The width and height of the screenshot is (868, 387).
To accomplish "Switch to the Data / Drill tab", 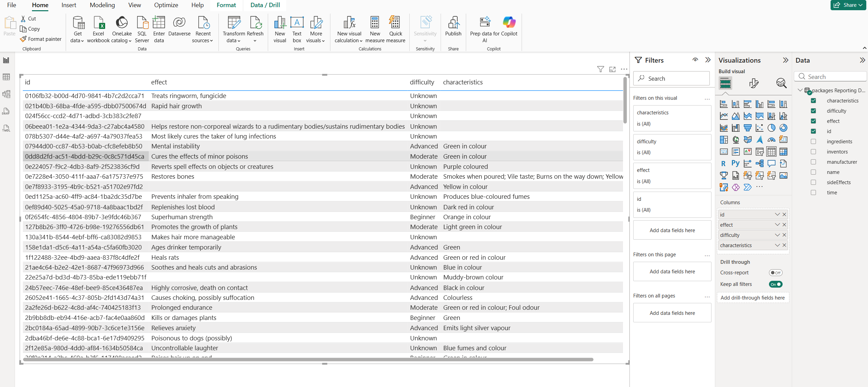I will (x=265, y=5).
